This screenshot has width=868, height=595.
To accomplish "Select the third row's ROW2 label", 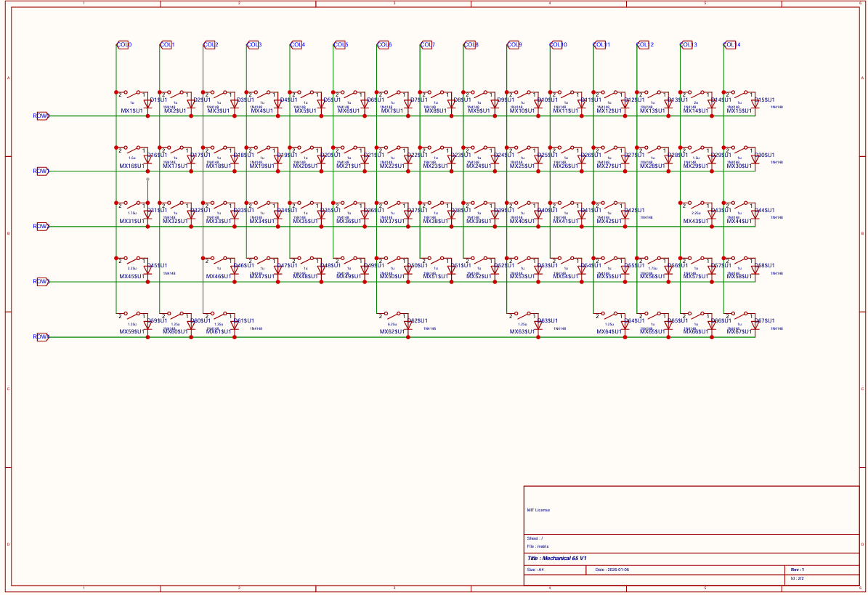I will [41, 227].
